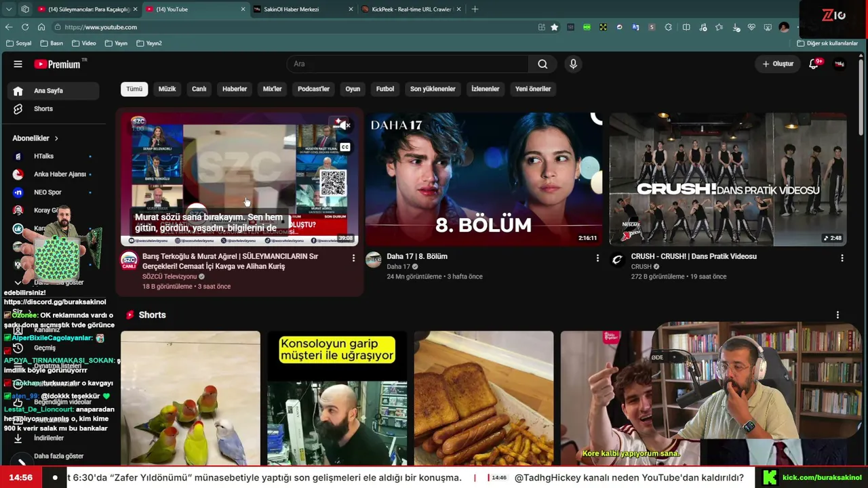Open the browser favorites list icon
Viewport: 868px width, 488px height.
(719, 27)
